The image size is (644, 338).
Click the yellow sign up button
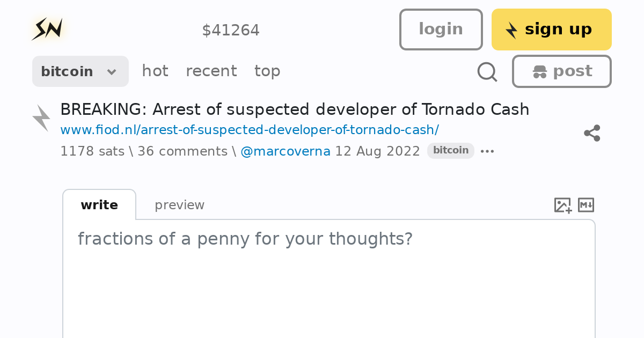click(551, 30)
